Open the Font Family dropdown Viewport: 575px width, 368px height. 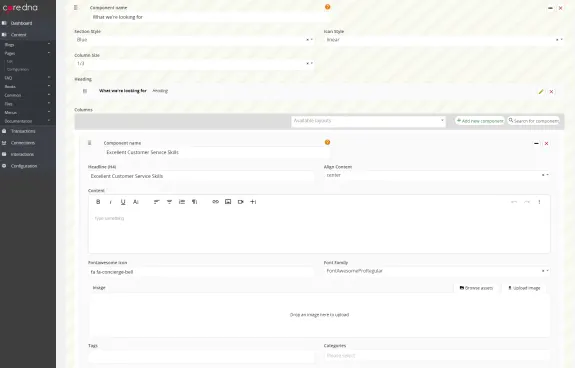[436, 271]
